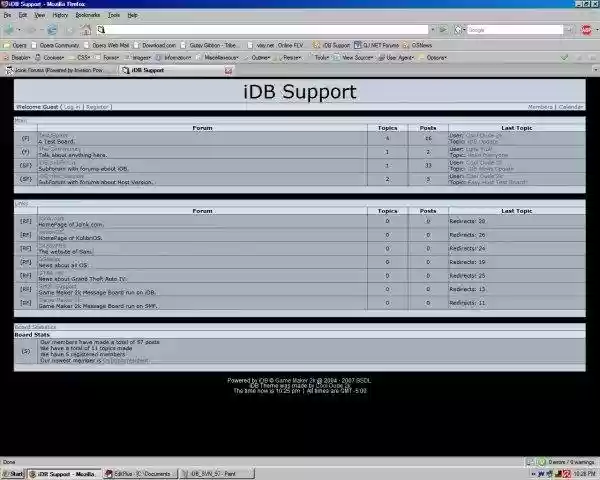Open the OSNews bookmark

click(x=417, y=45)
